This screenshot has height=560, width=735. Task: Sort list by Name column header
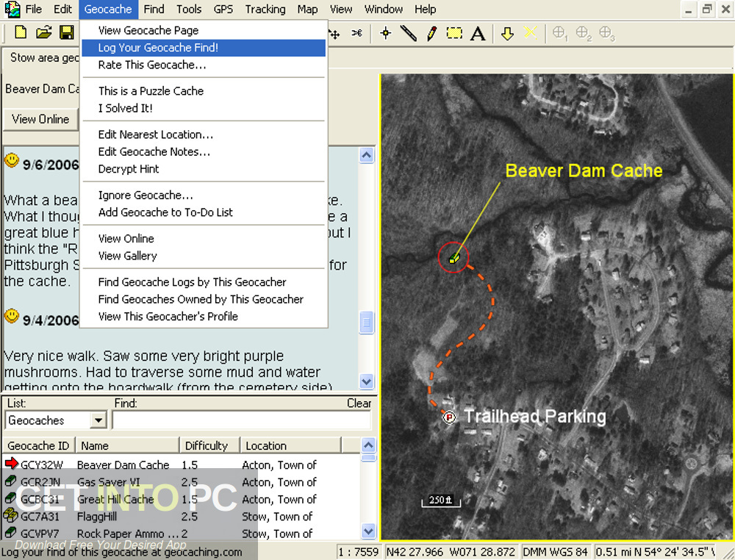[x=127, y=445]
